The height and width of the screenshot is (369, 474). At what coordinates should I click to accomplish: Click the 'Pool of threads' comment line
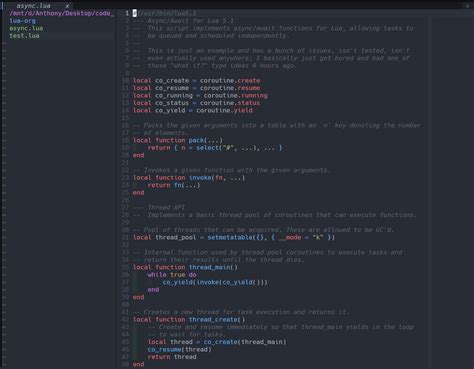click(x=263, y=230)
